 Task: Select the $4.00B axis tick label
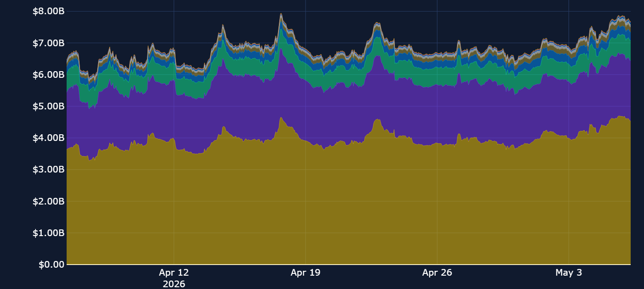[48, 138]
